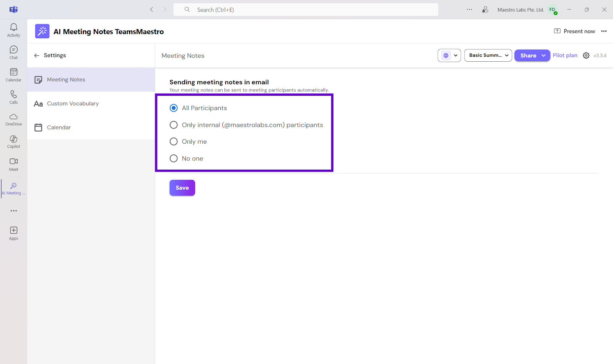Click the v3.3.4 version label
The width and height of the screenshot is (613, 364).
(600, 56)
